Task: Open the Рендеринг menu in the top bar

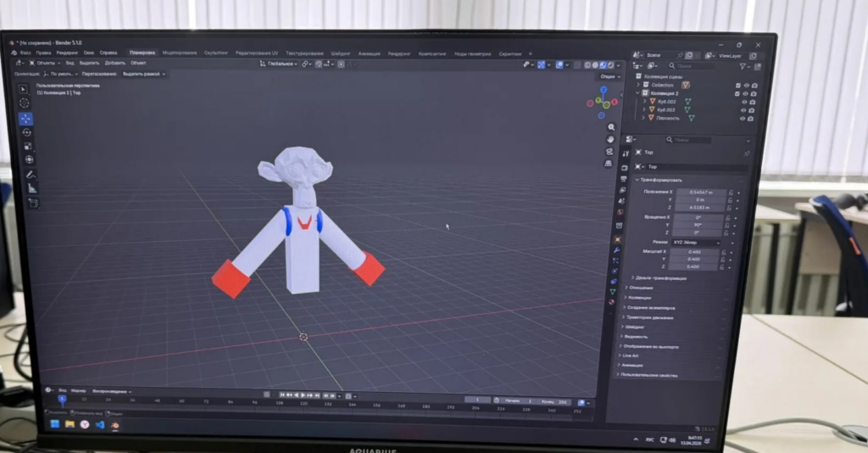Action: 69,53
